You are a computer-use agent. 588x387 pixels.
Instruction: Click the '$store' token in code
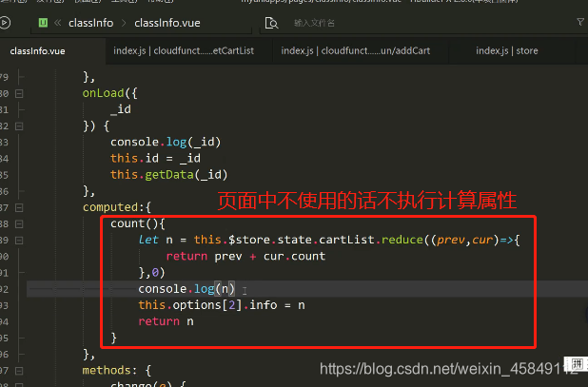pos(249,240)
